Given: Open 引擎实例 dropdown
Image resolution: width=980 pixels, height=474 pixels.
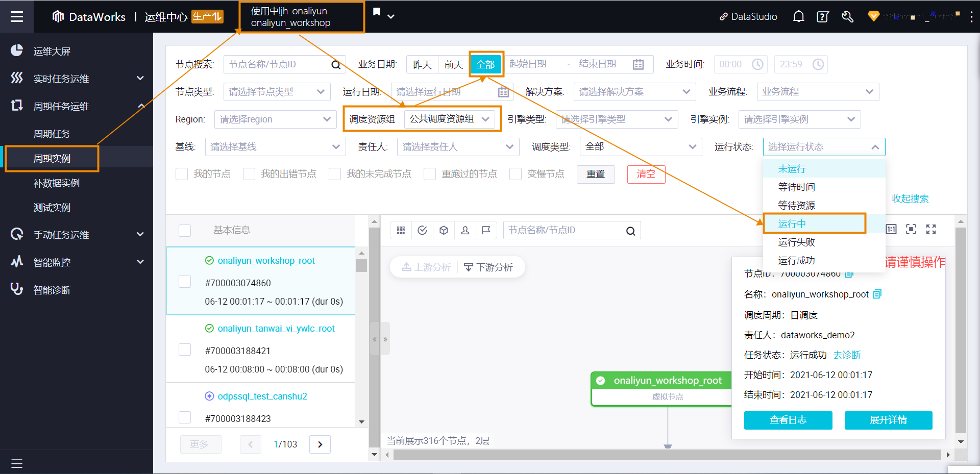Looking at the screenshot, I should (x=799, y=119).
